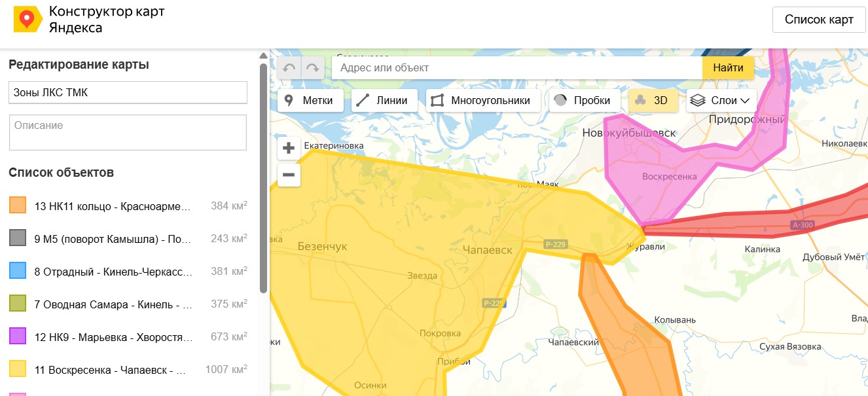The image size is (868, 396).
Task: Select object 12 НК9 - Марьевка - Хворостя…
Action: pyautogui.click(x=113, y=337)
